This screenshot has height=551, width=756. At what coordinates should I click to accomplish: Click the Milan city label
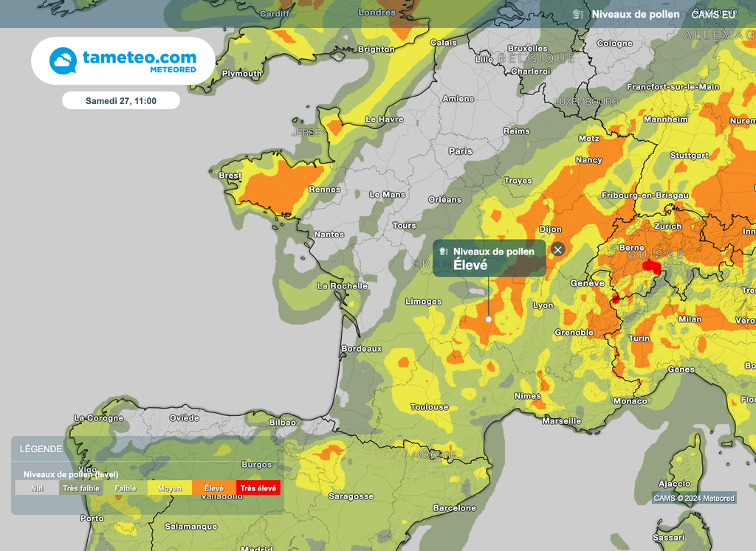coord(690,319)
